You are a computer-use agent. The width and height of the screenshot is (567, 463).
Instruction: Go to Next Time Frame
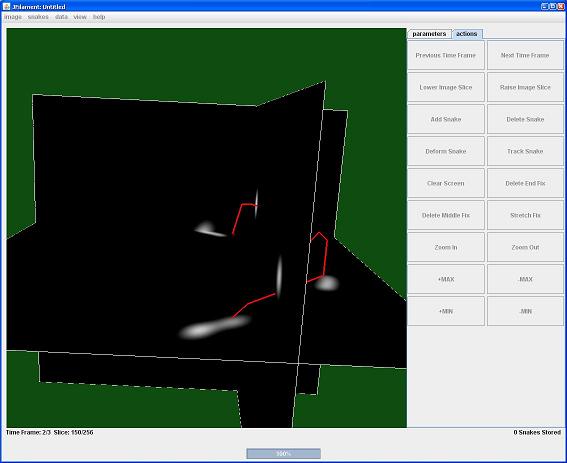(525, 55)
